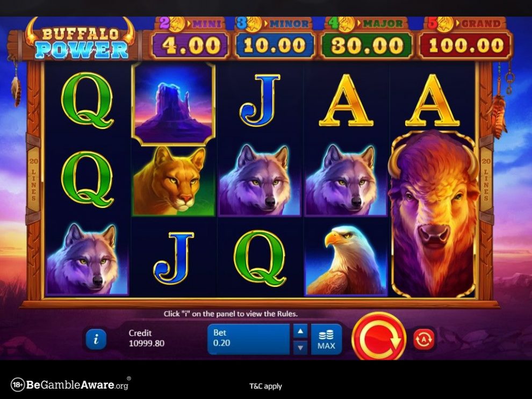Set the maximum bet with MAX

326,339
